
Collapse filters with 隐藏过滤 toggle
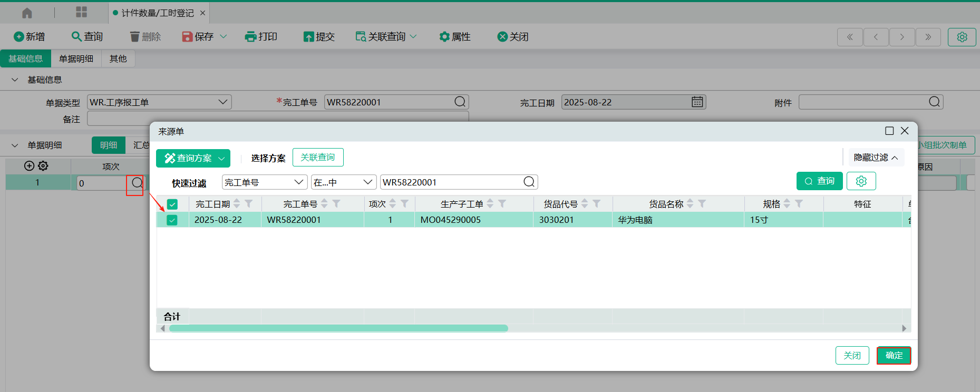(876, 158)
